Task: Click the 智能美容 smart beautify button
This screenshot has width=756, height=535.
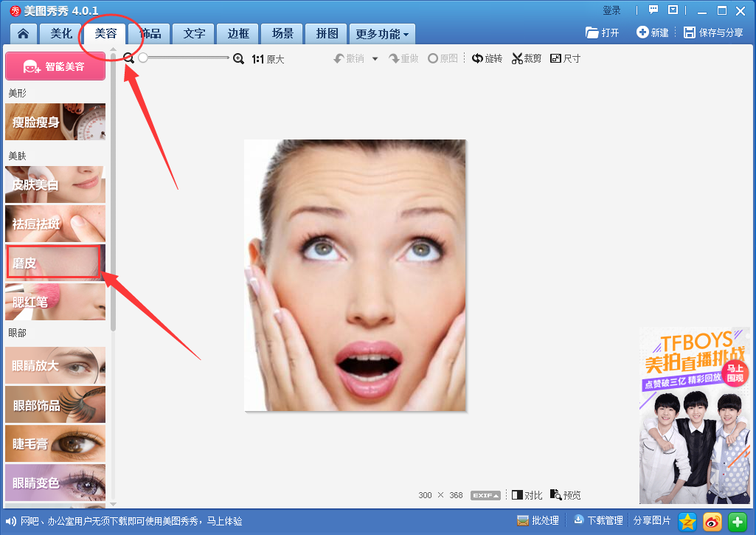Action: coord(55,66)
